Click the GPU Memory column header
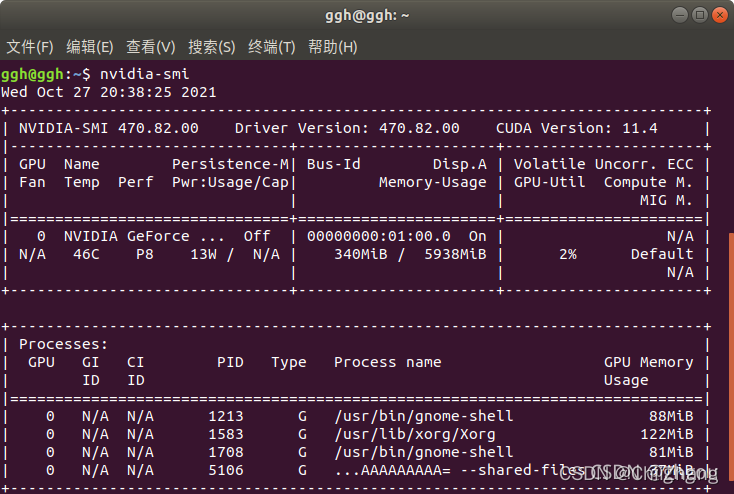This screenshot has width=734, height=494. [x=648, y=362]
